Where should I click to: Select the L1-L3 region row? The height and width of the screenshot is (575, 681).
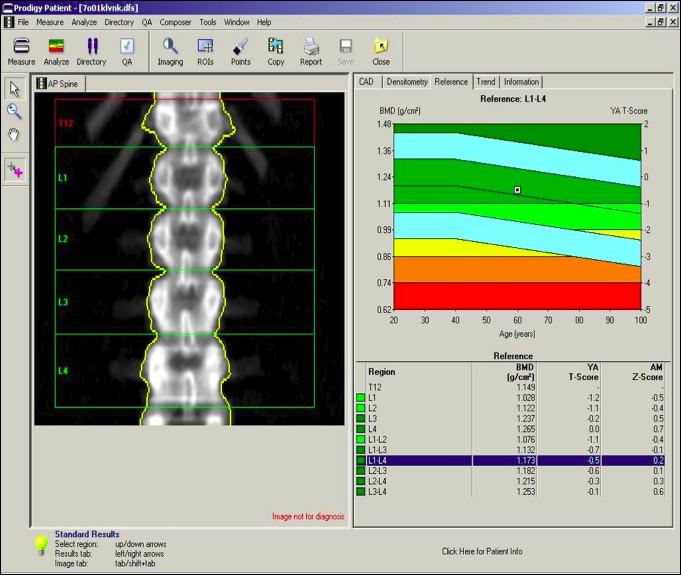click(x=510, y=450)
